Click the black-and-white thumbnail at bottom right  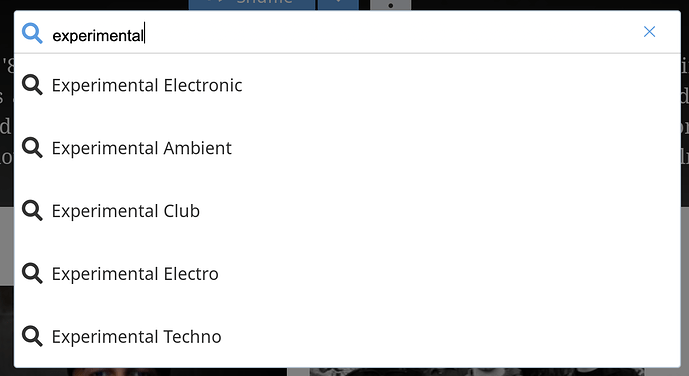pyautogui.click(x=477, y=372)
